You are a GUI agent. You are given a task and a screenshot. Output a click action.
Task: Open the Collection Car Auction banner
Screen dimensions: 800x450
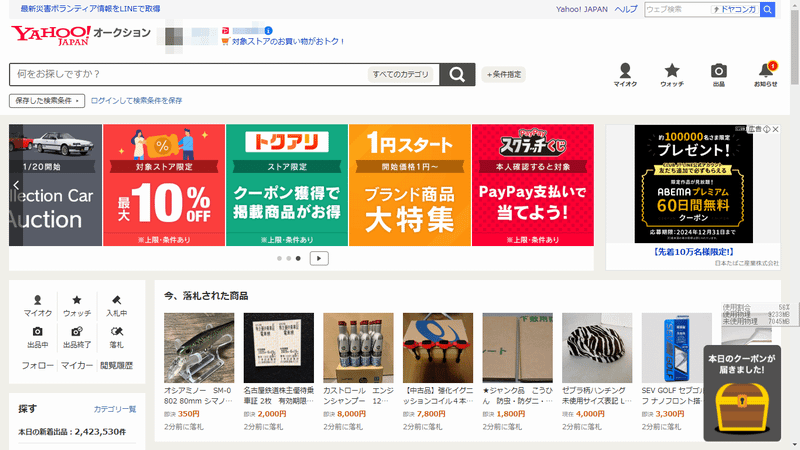[x=56, y=185]
